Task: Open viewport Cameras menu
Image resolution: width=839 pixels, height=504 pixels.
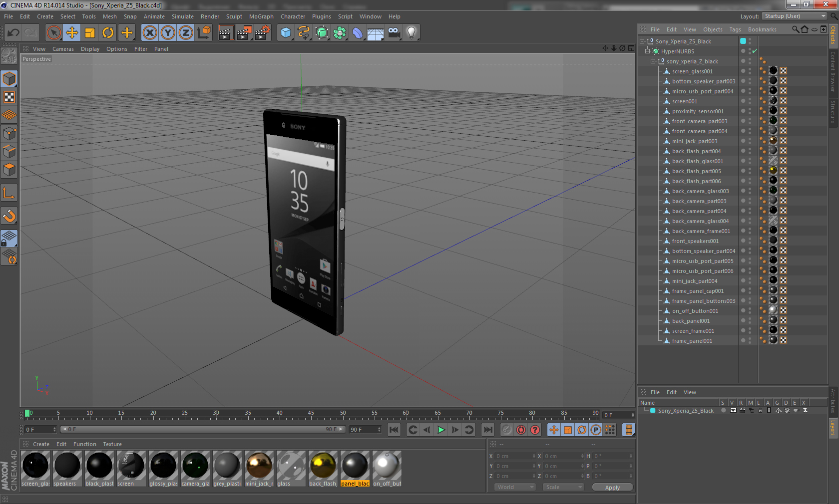Action: (x=63, y=49)
